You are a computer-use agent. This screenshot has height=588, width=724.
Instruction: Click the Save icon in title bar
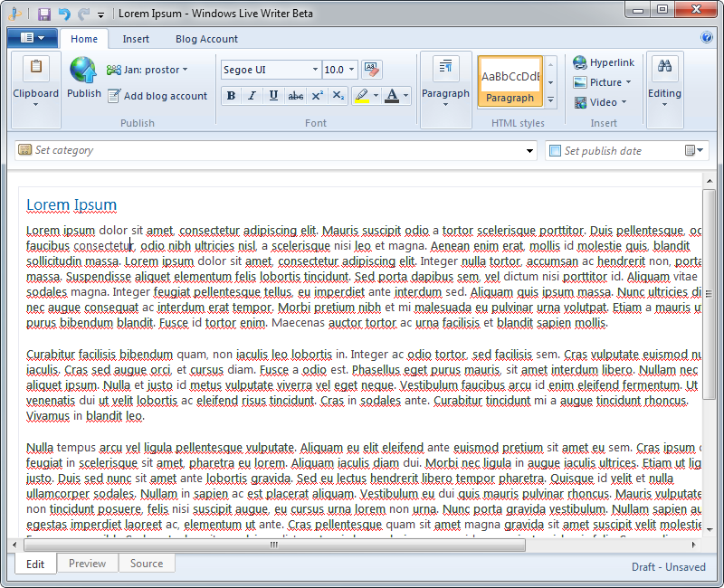[44, 14]
